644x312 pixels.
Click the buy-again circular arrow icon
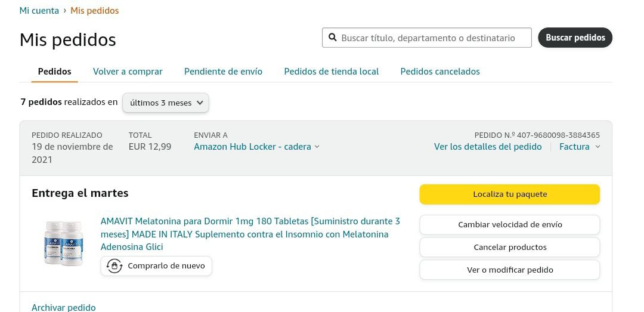click(x=114, y=266)
